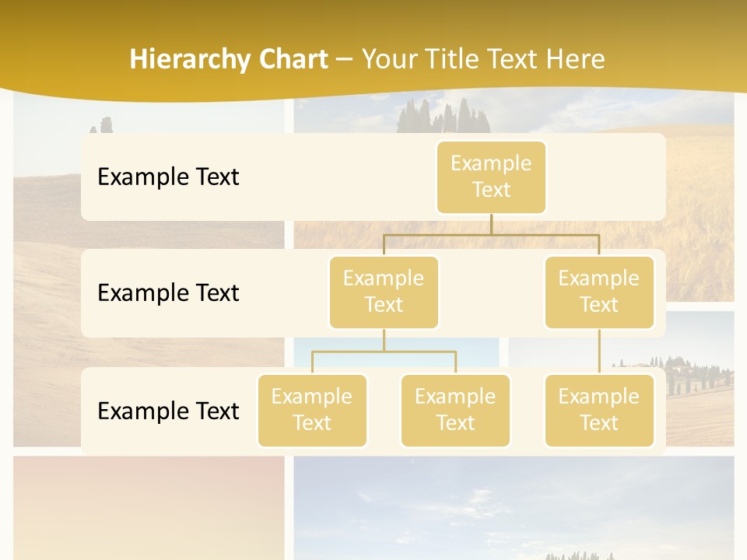The image size is (747, 560).
Task: Click the second row's "Example Text" label
Action: [x=168, y=292]
